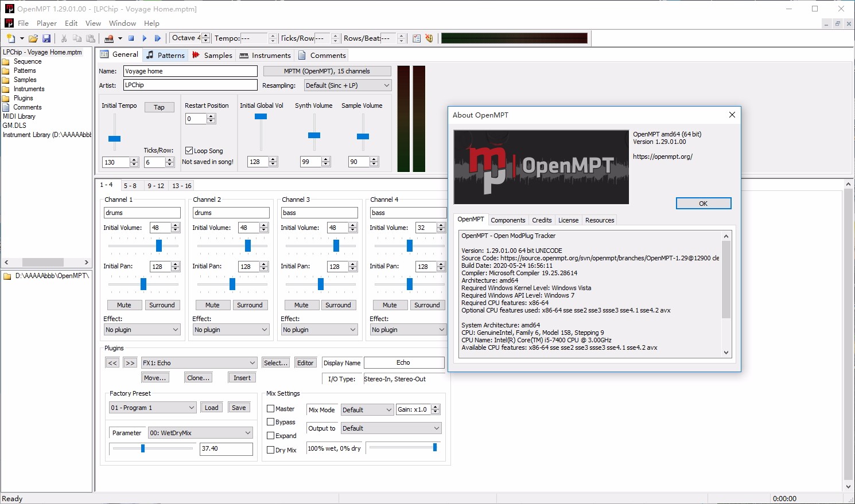Image resolution: width=855 pixels, height=504 pixels.
Task: Open the Mix Mode dropdown
Action: click(367, 409)
